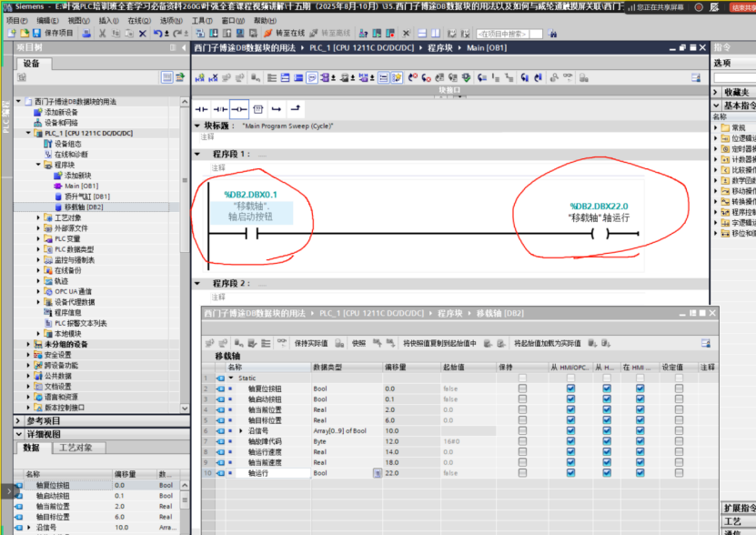Uncheck HMI/OPC accessible for 轴当前位置
This screenshot has width=756, height=535.
pos(570,409)
